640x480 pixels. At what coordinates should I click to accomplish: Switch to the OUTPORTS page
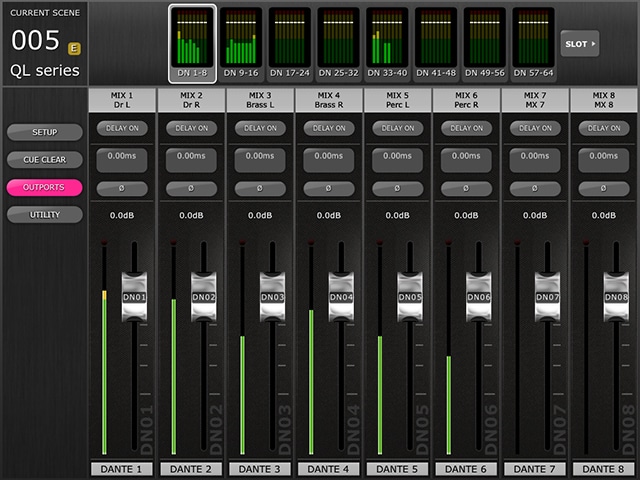click(44, 187)
